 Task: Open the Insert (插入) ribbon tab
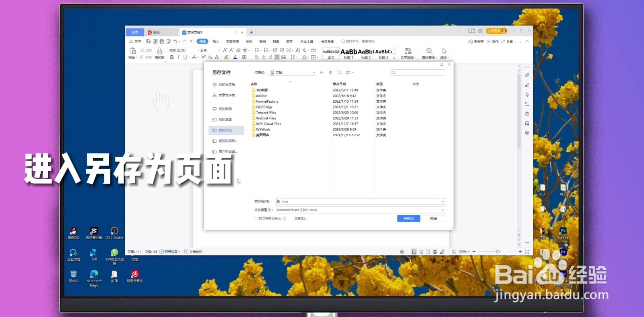[x=216, y=41]
